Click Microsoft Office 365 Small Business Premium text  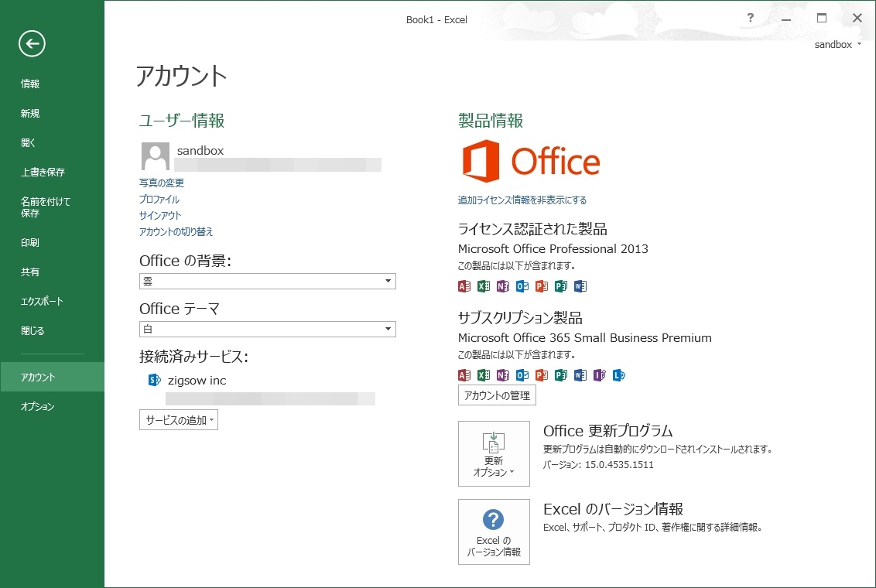click(x=585, y=338)
